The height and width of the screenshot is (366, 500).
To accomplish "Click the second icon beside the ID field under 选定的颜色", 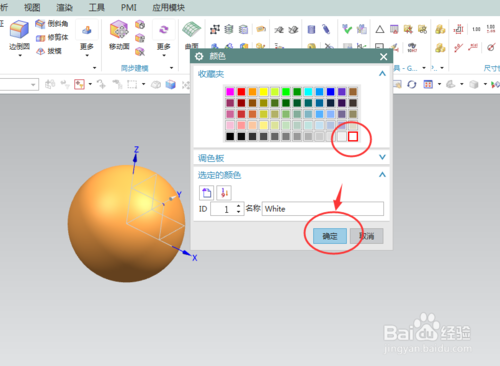I will 224,193.
